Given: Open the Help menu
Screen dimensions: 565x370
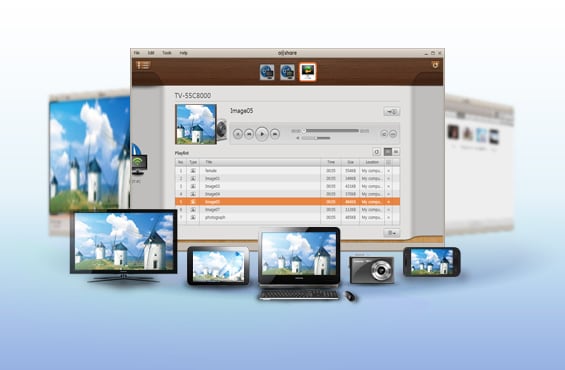Looking at the screenshot, I should coord(183,53).
